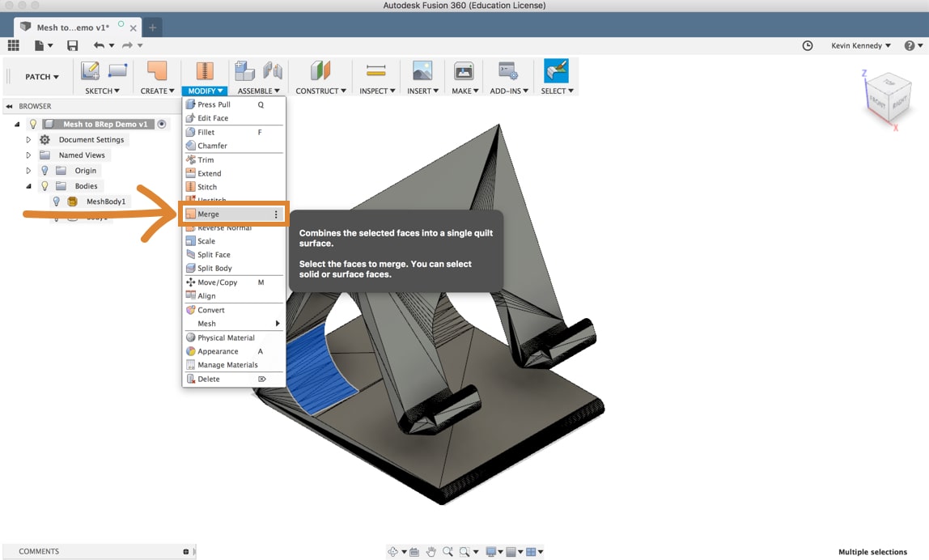Expand the Document Settings tree node
Screen dimensions: 929x560
click(x=28, y=139)
